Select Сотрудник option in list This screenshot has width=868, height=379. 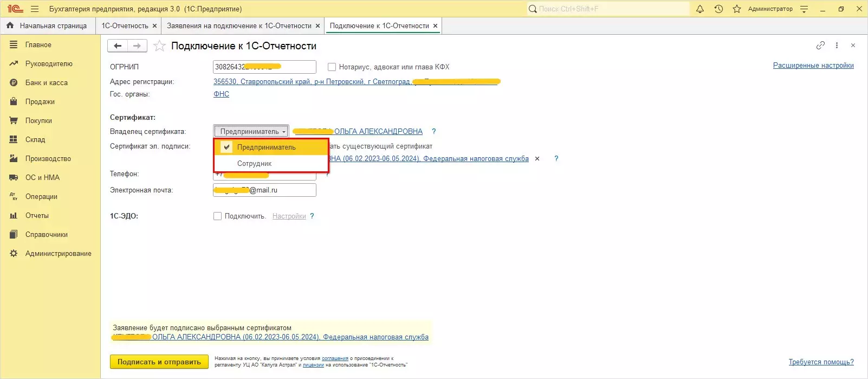tap(271, 163)
